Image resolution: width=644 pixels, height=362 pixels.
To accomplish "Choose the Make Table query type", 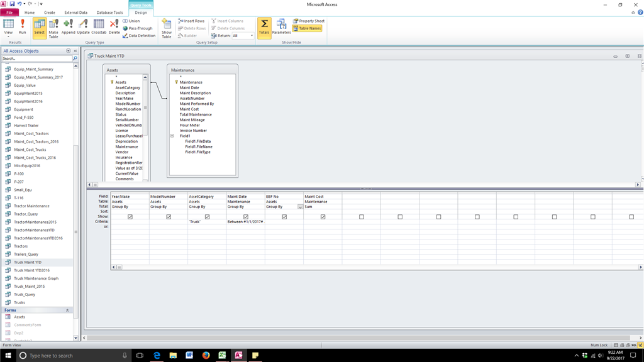I will click(53, 28).
